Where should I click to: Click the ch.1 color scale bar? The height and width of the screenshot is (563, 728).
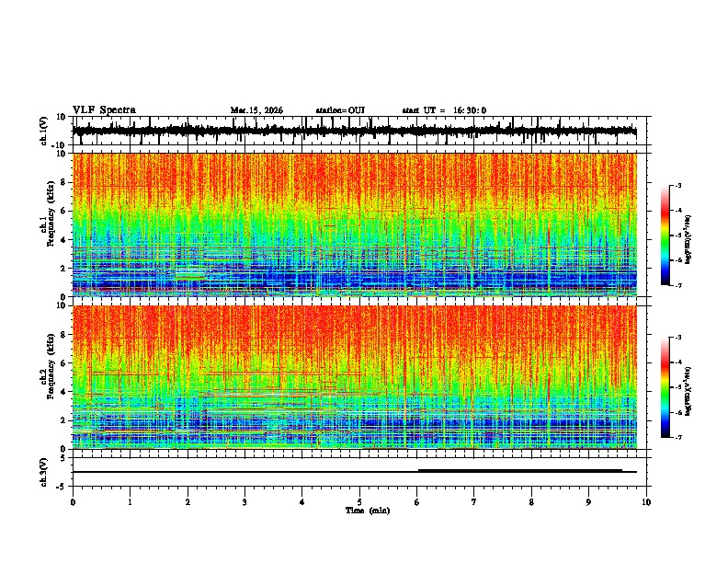point(665,236)
